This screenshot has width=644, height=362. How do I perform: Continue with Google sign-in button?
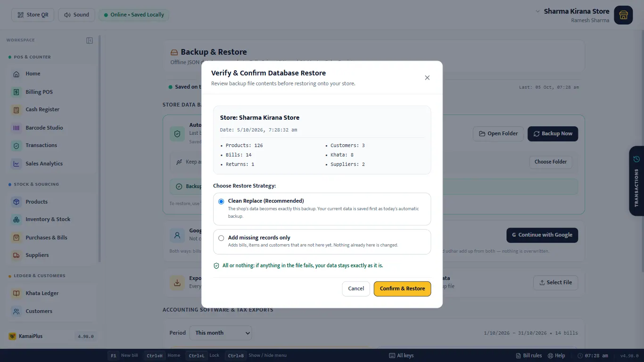point(542,235)
